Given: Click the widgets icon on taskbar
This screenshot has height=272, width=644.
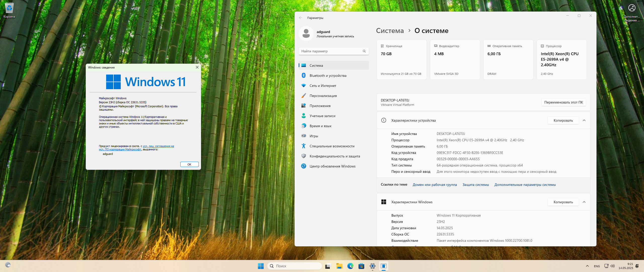Looking at the screenshot, I should coord(8,265).
